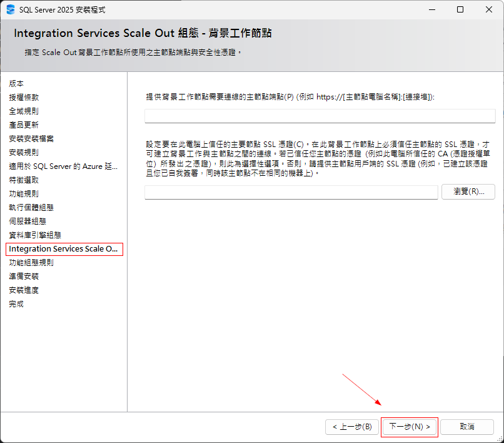Select the 準備安裝 step
The image size is (504, 443).
[x=24, y=277]
